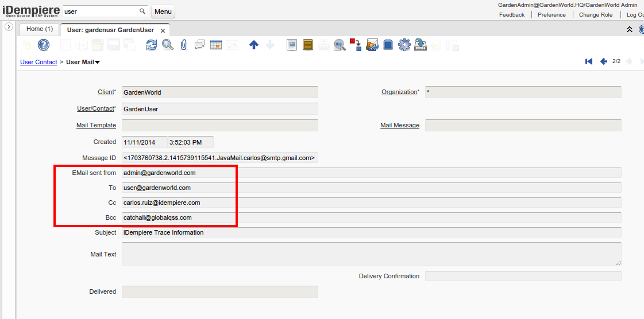Open the Report document icon

click(292, 45)
